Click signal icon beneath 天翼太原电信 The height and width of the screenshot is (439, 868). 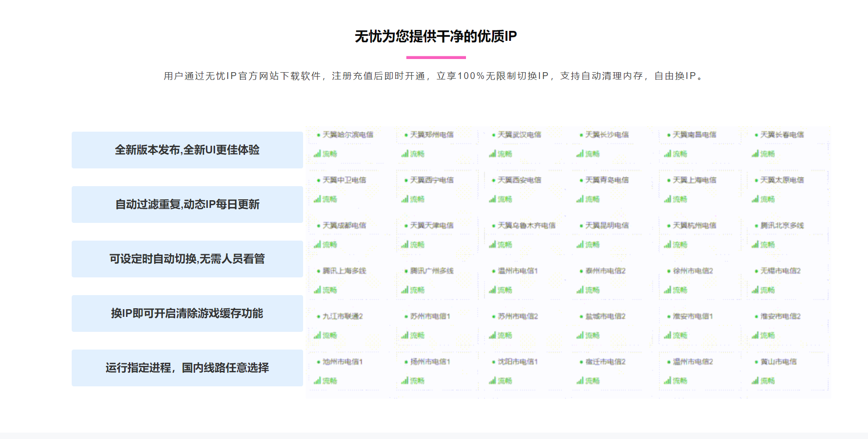pos(755,199)
